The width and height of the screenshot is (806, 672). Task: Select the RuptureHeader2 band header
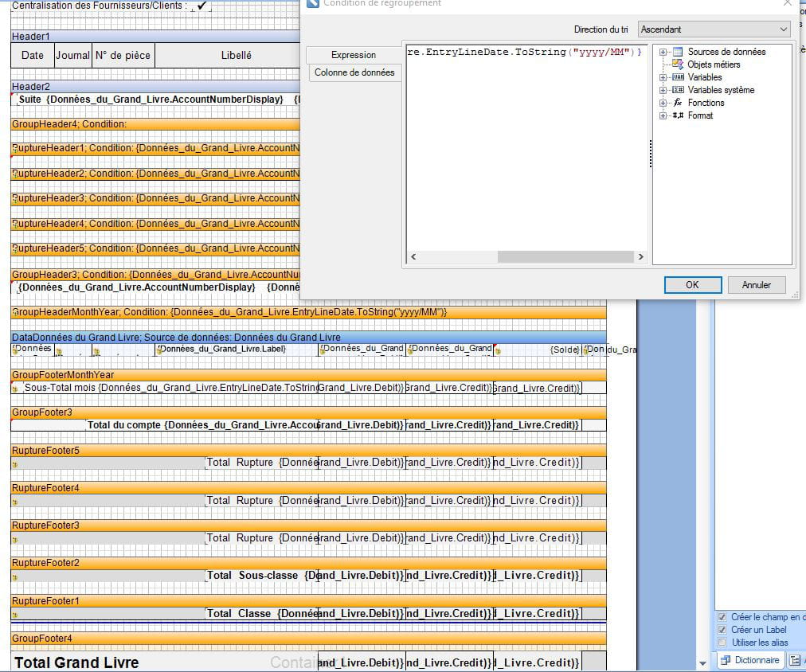coord(155,173)
